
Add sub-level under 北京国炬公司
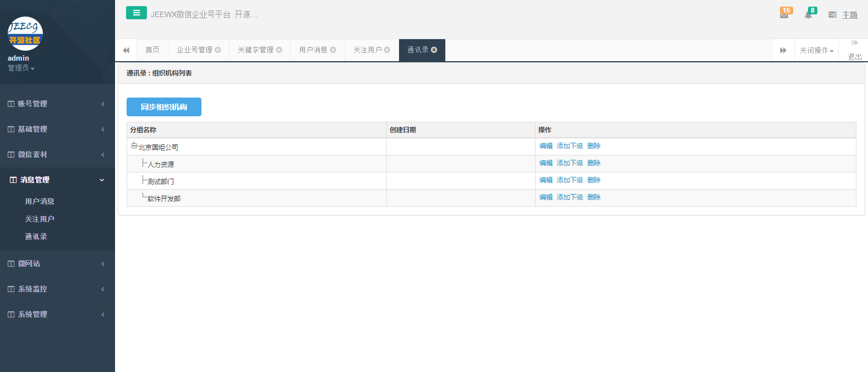tap(570, 146)
